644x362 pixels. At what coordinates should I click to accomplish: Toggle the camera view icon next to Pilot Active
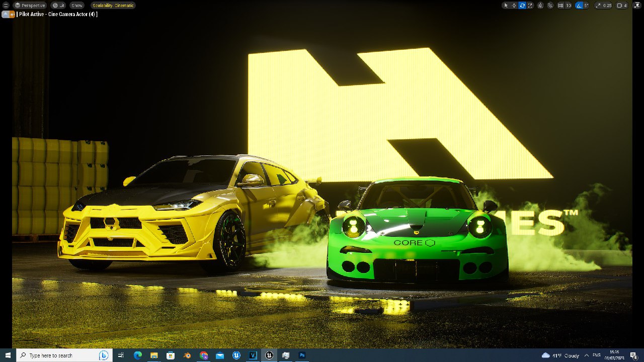12,14
